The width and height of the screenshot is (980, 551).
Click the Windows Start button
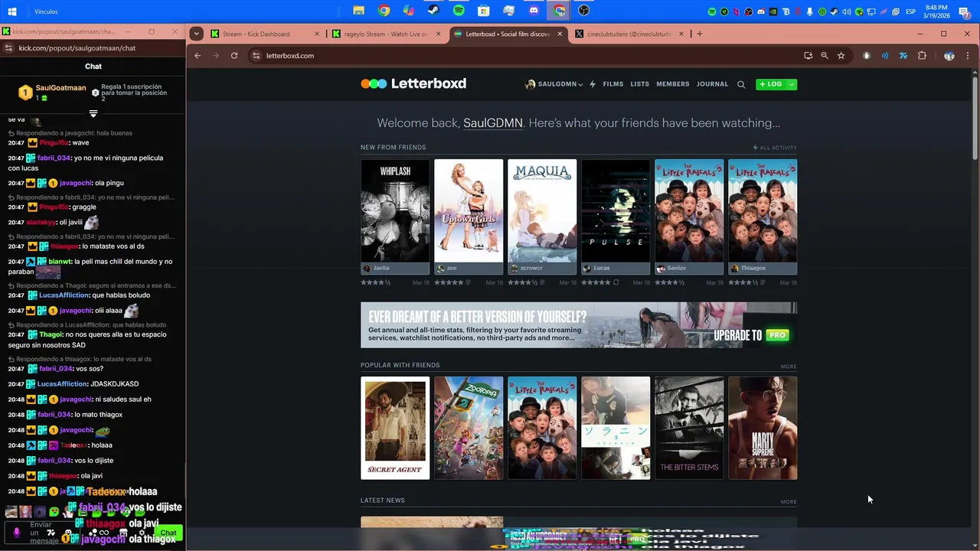(x=12, y=11)
